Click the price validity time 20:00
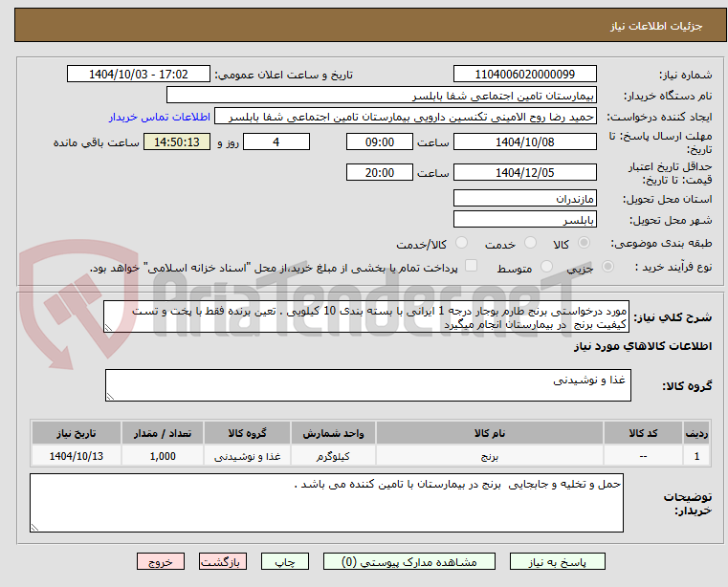728x587 pixels. 380,173
